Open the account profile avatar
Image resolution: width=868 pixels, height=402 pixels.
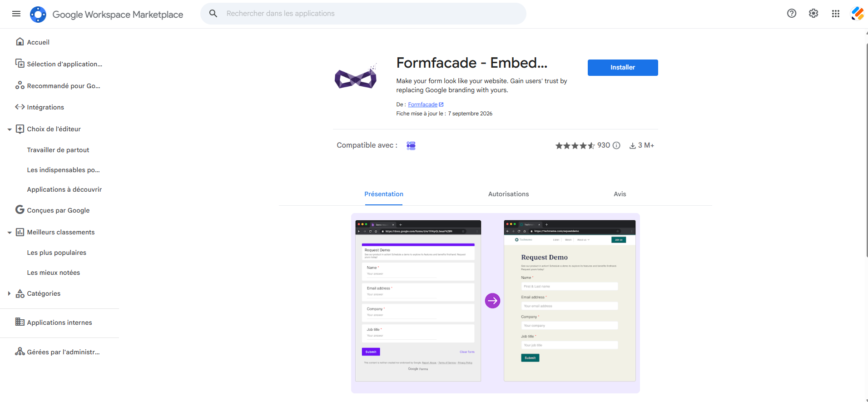[x=857, y=14]
